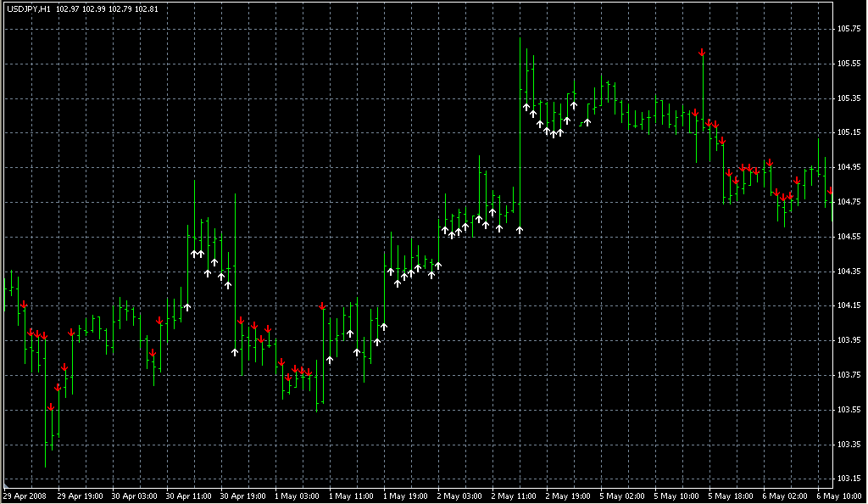
Task: Click the USDJPY,H1 chart title
Action: (29, 9)
